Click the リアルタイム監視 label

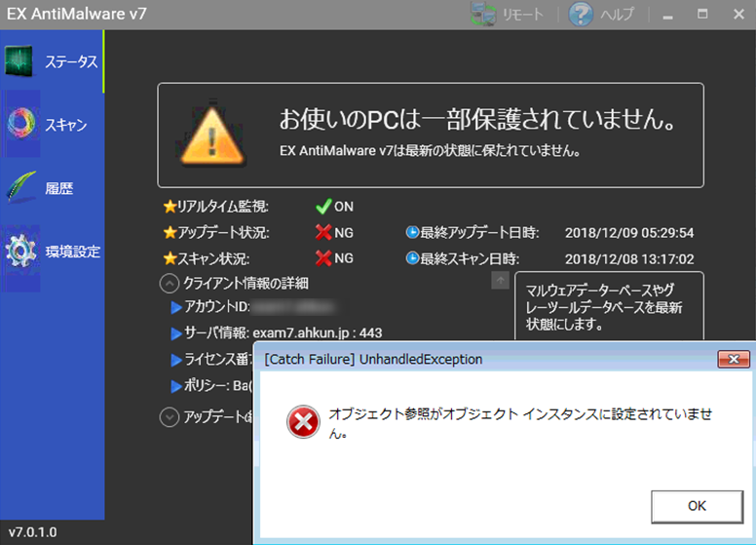pyautogui.click(x=223, y=207)
